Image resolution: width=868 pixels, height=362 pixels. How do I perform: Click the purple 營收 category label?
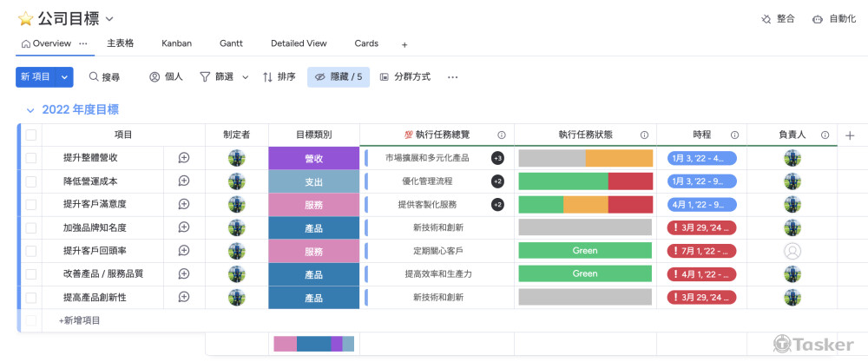313,158
